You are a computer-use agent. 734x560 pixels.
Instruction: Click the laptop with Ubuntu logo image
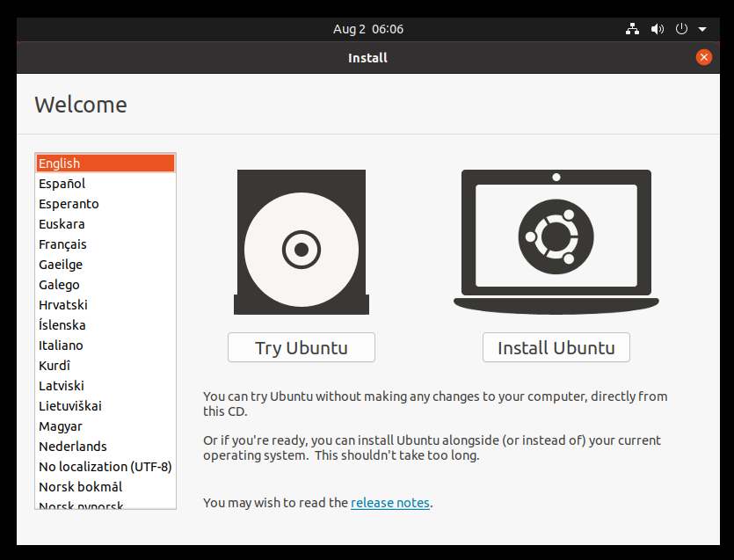coord(556,242)
